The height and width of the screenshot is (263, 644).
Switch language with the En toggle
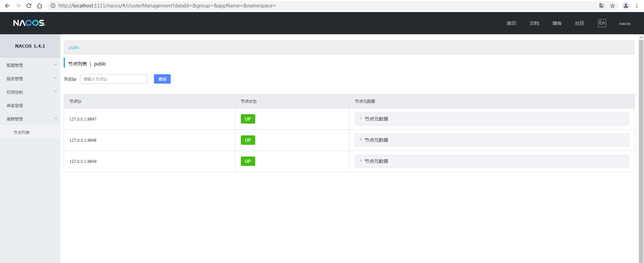[602, 23]
